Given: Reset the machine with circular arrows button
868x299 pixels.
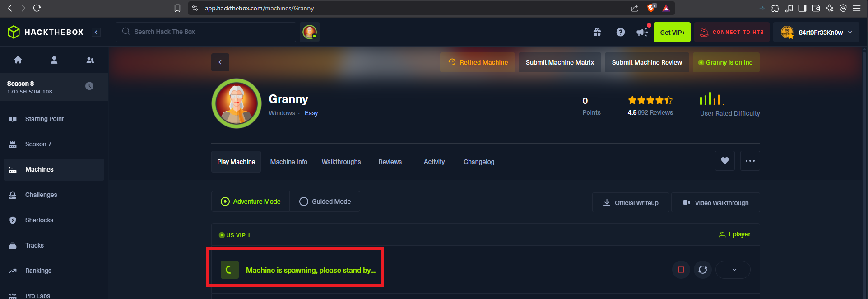Looking at the screenshot, I should [x=703, y=270].
